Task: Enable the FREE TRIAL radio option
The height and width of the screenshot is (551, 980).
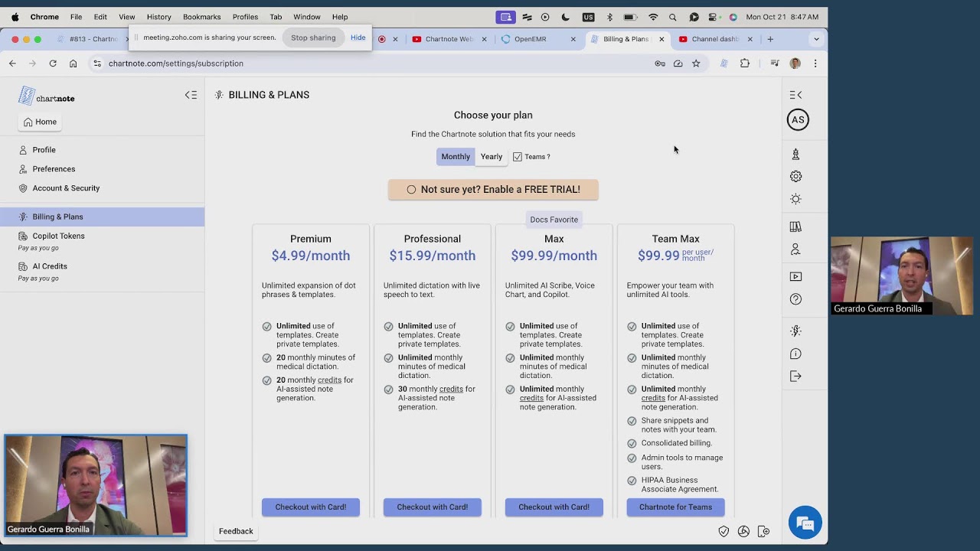Action: click(x=411, y=190)
